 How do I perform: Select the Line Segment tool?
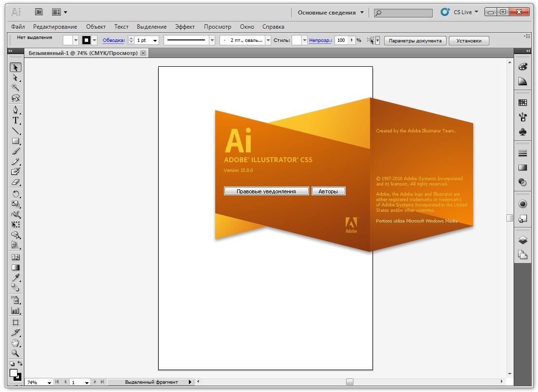click(16, 131)
